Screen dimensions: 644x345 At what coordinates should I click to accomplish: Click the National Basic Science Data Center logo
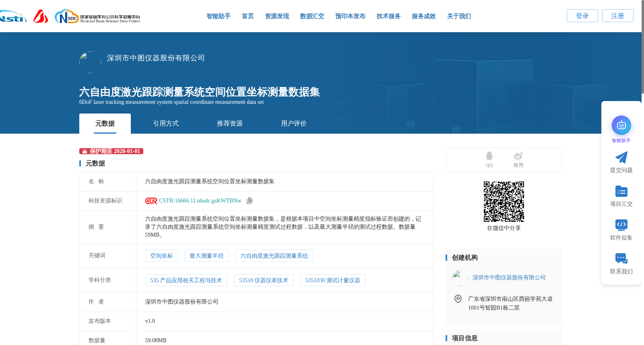[x=97, y=17]
